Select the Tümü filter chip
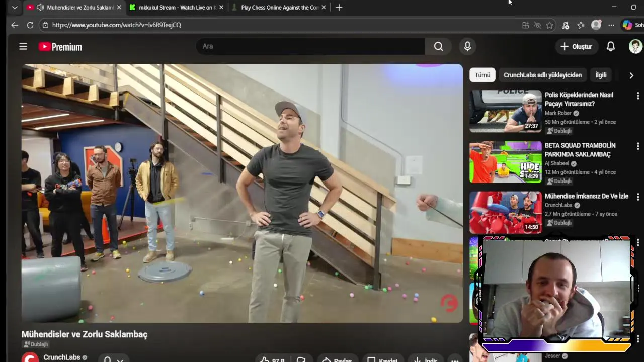Screen dimensions: 644x362 482,75
